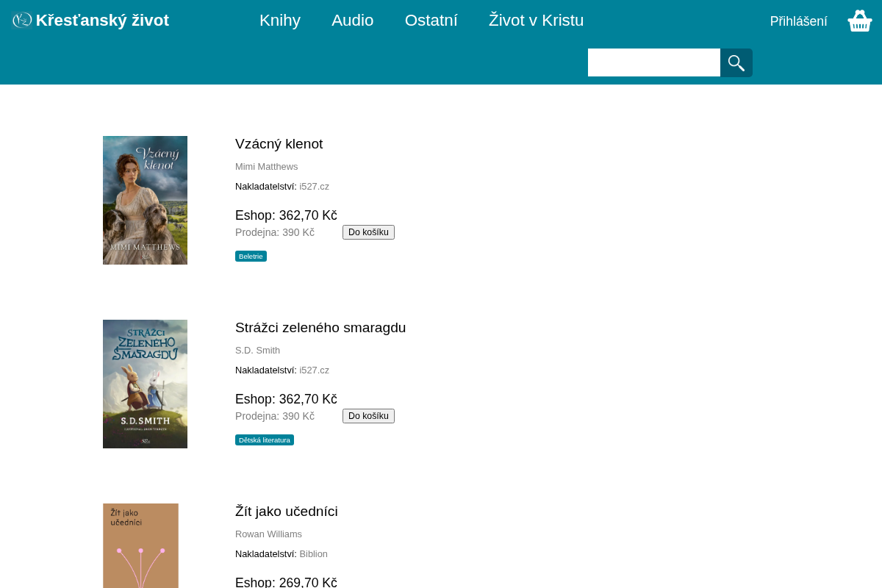Screen dimensions: 882x588
Task: Open the Knihy menu
Action: coord(280,21)
